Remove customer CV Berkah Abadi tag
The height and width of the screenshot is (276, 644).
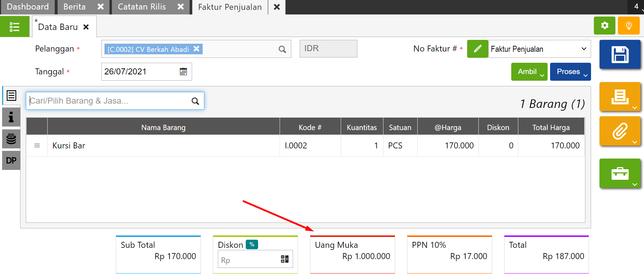coord(197,49)
